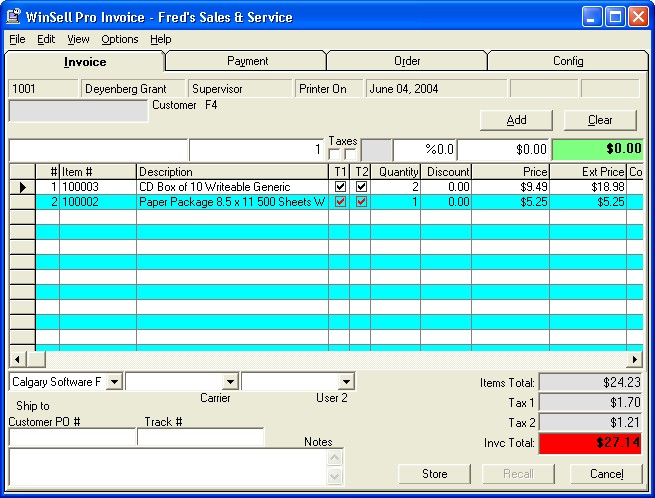Check the first Taxes checkbox above the grid
655x498 pixels.
334,154
